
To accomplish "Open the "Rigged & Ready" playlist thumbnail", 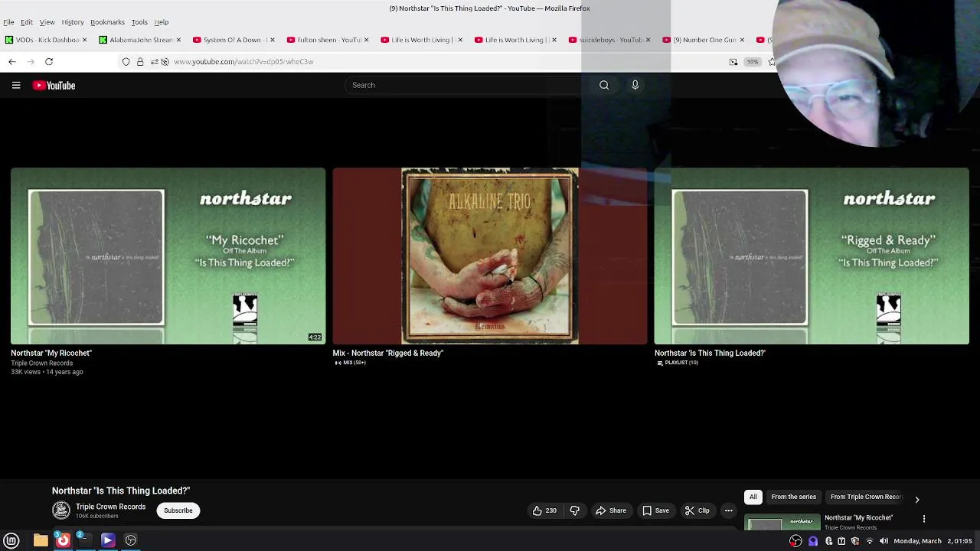I will click(812, 256).
